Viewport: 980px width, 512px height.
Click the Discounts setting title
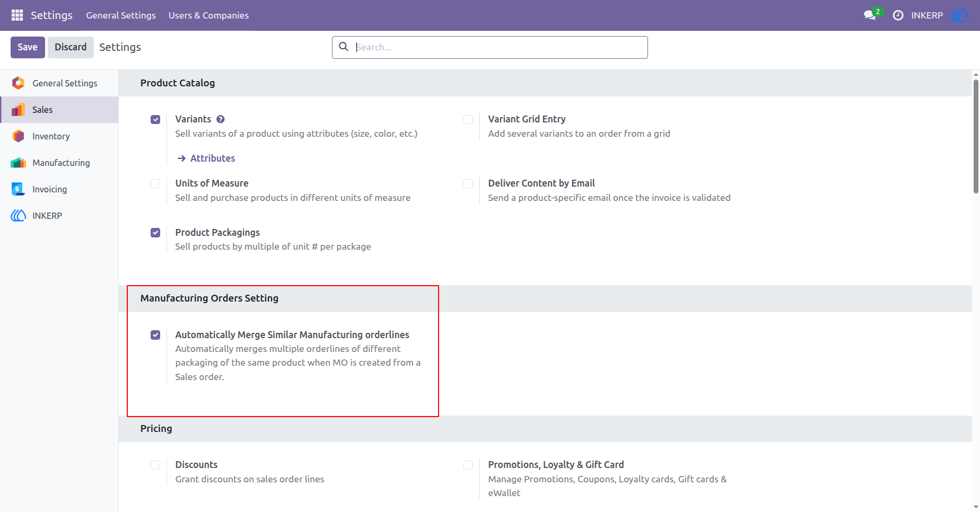coord(196,465)
